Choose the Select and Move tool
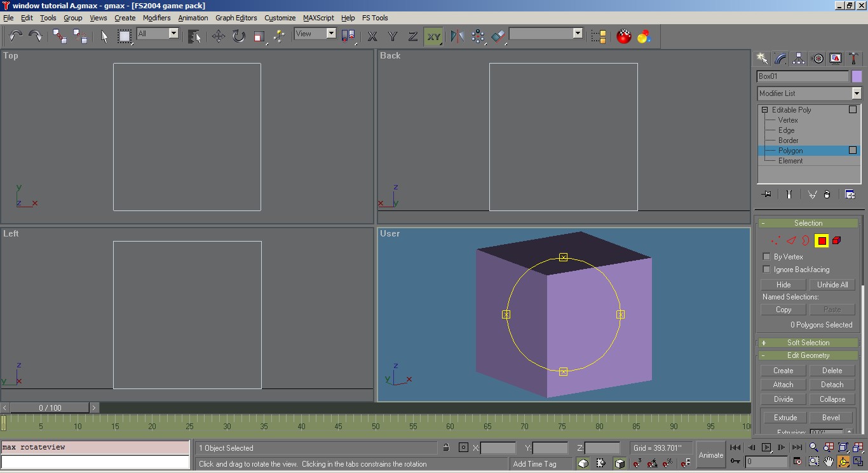Viewport: 868px width, 473px height. click(x=218, y=36)
